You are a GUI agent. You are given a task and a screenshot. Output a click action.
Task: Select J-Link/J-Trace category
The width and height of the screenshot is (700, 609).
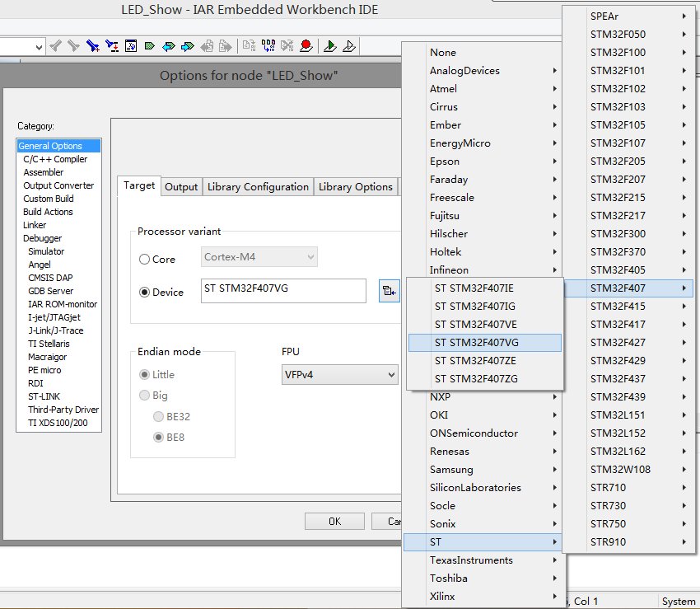56,330
